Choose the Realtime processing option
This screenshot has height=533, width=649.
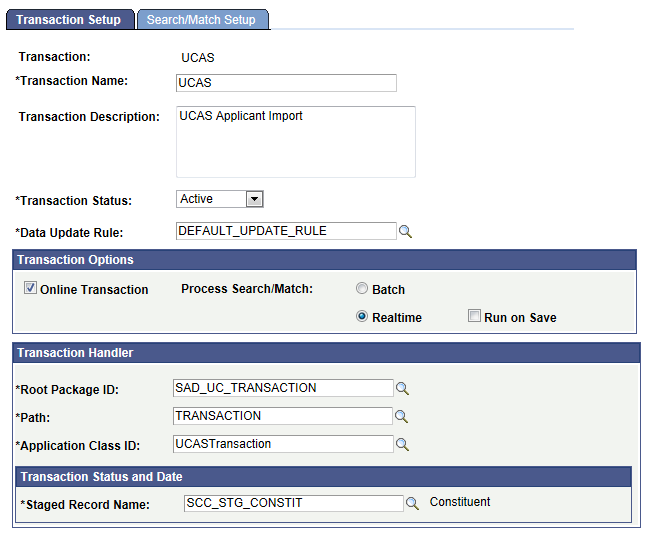pos(362,317)
